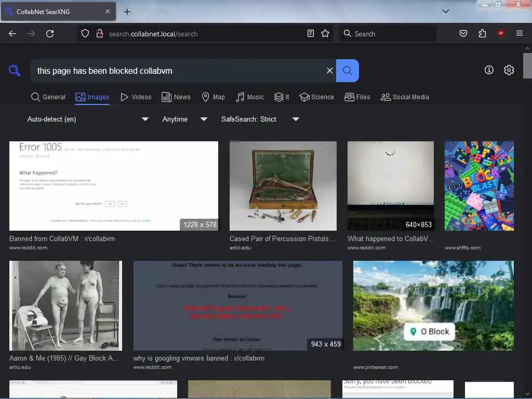Switch to the Files category
532x399 pixels.
pyautogui.click(x=357, y=97)
